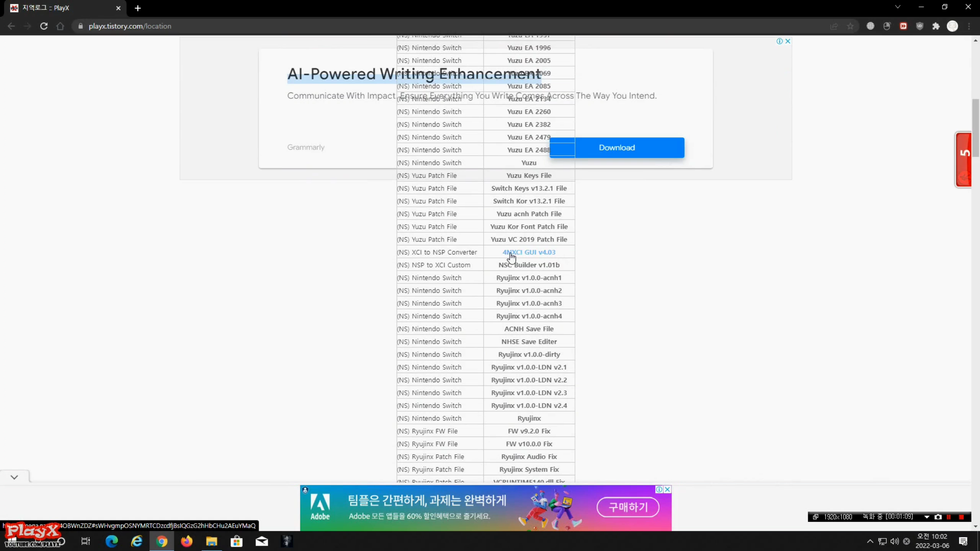Image resolution: width=980 pixels, height=551 pixels.
Task: Show hidden system tray icons
Action: click(870, 541)
